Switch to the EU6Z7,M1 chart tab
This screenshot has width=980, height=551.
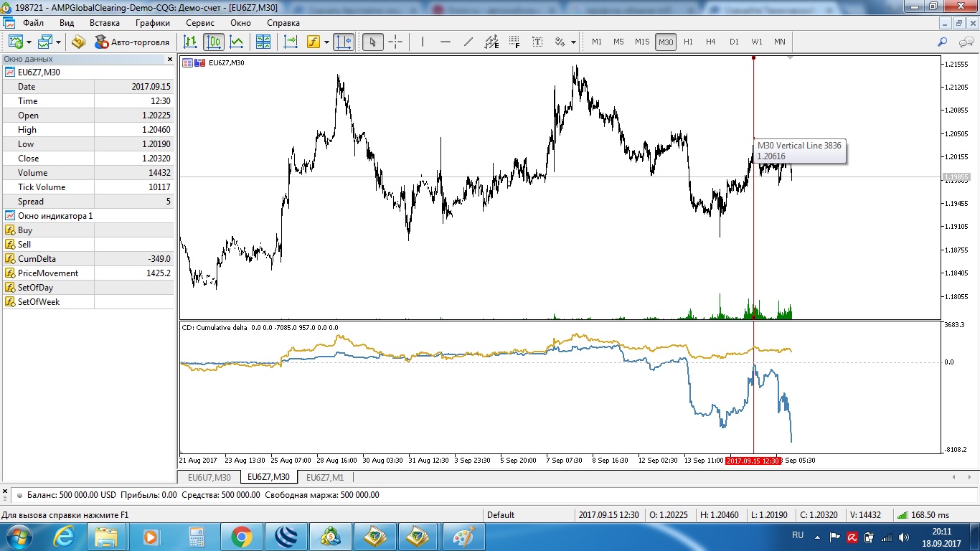[325, 477]
